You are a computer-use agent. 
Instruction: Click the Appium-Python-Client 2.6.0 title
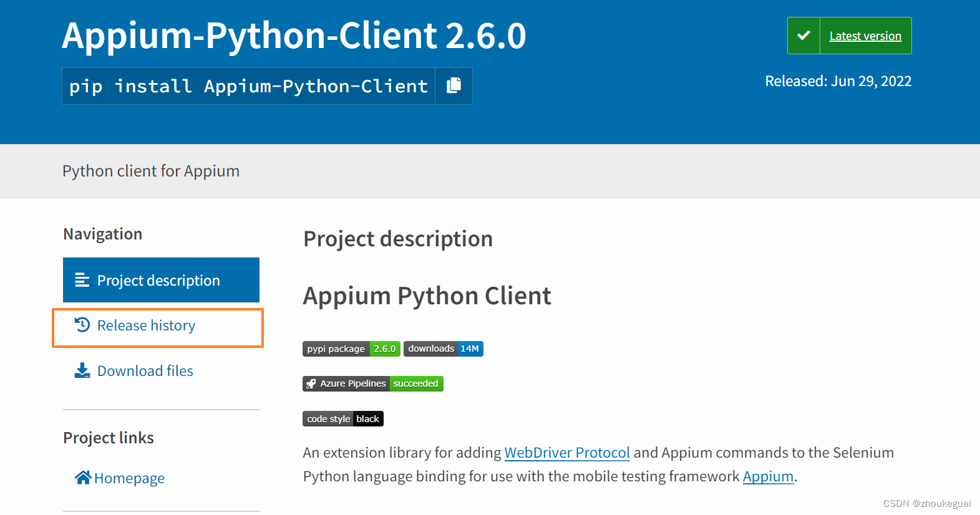click(x=294, y=36)
